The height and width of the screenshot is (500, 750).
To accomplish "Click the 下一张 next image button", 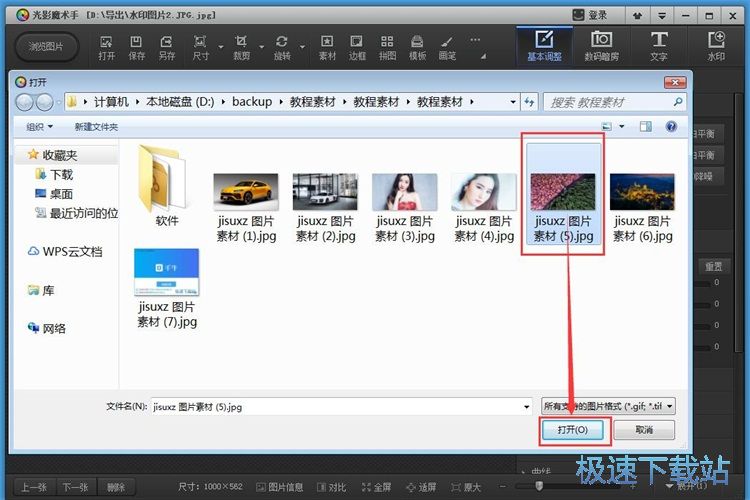I will (x=75, y=487).
